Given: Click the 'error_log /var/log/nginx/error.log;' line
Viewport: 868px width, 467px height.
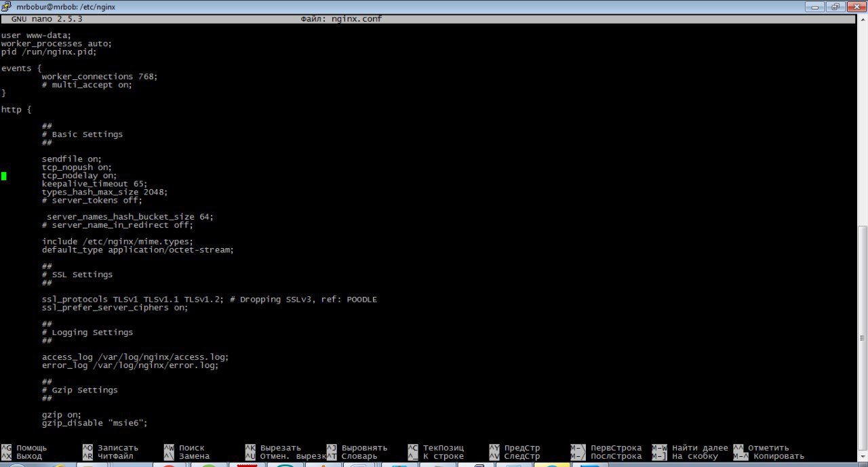Looking at the screenshot, I should pyautogui.click(x=130, y=365).
